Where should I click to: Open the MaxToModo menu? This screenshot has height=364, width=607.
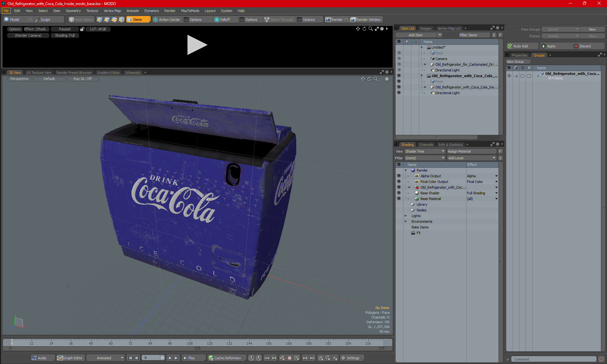[190, 11]
